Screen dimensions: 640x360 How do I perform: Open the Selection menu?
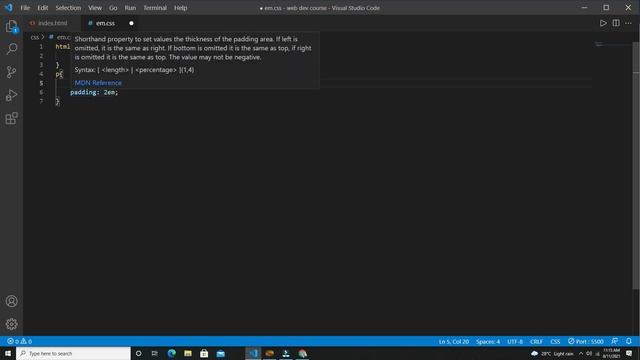click(68, 8)
